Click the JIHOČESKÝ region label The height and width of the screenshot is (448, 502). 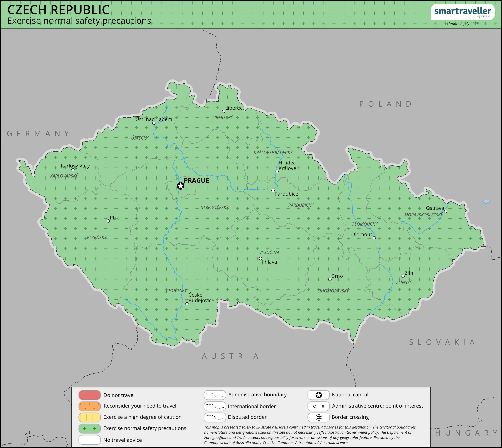[x=177, y=291]
